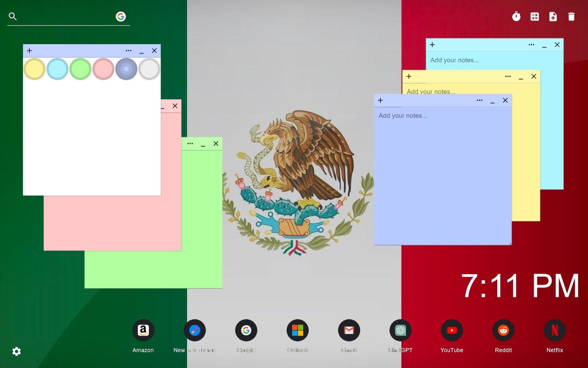Click the trash bin icon

(571, 17)
